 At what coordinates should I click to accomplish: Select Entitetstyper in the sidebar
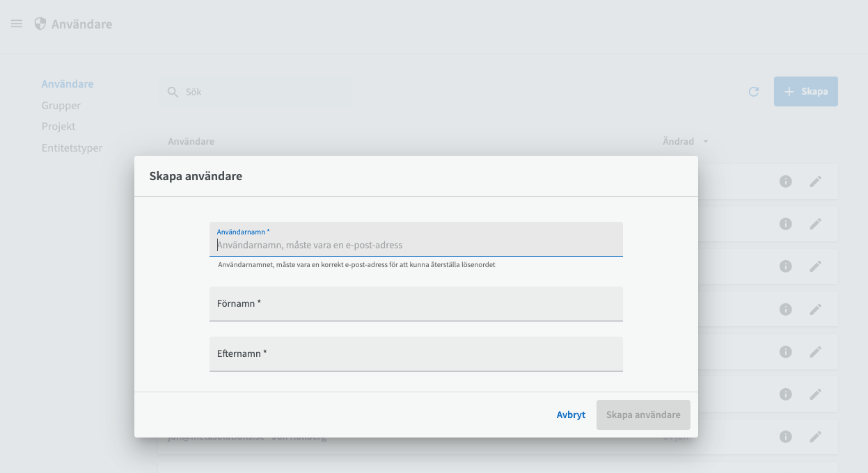point(72,148)
